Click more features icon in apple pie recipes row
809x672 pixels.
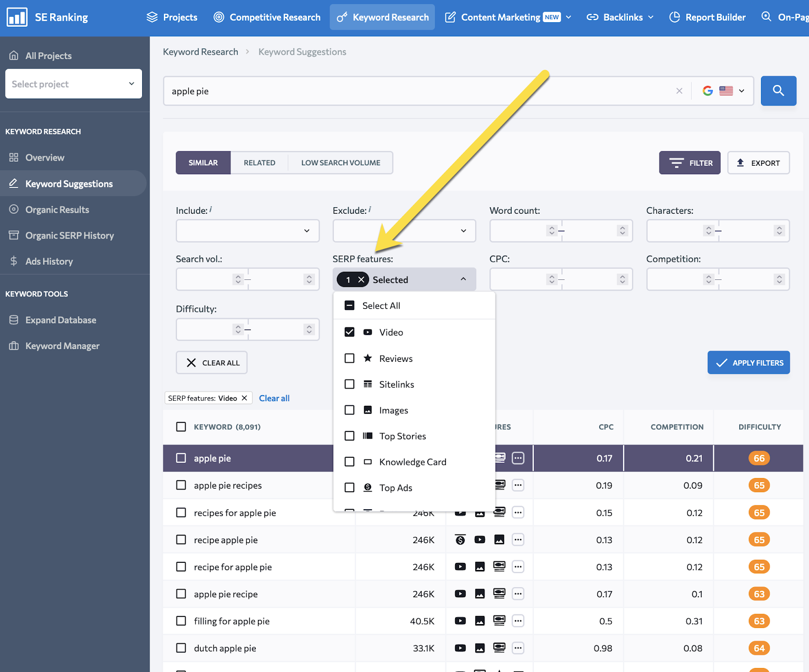coord(518,486)
